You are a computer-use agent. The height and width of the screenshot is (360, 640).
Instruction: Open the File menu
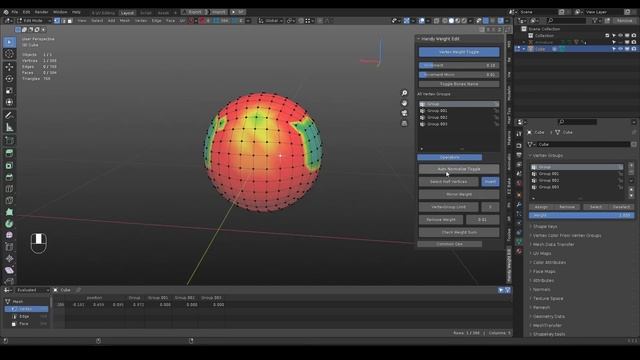pyautogui.click(x=15, y=12)
